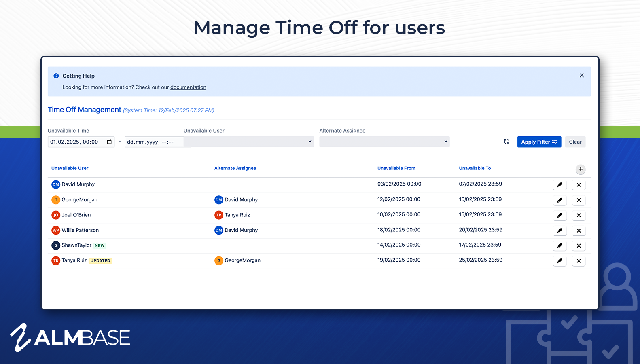This screenshot has width=640, height=364.
Task: Open the Unavailable User dropdown
Action: [x=249, y=142]
